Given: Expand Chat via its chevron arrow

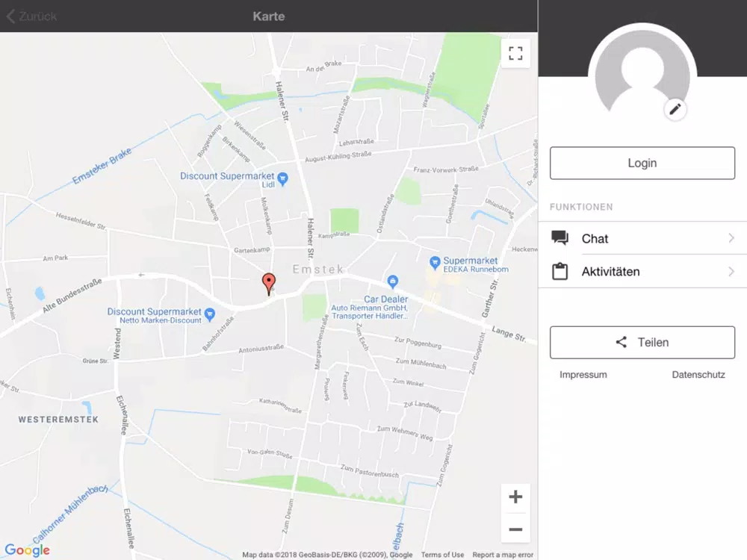Looking at the screenshot, I should (731, 238).
